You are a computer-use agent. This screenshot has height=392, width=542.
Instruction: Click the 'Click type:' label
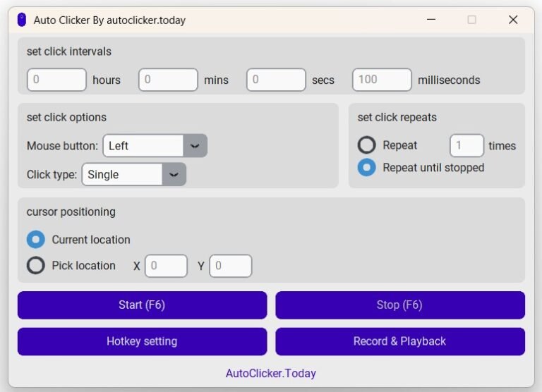tap(52, 174)
